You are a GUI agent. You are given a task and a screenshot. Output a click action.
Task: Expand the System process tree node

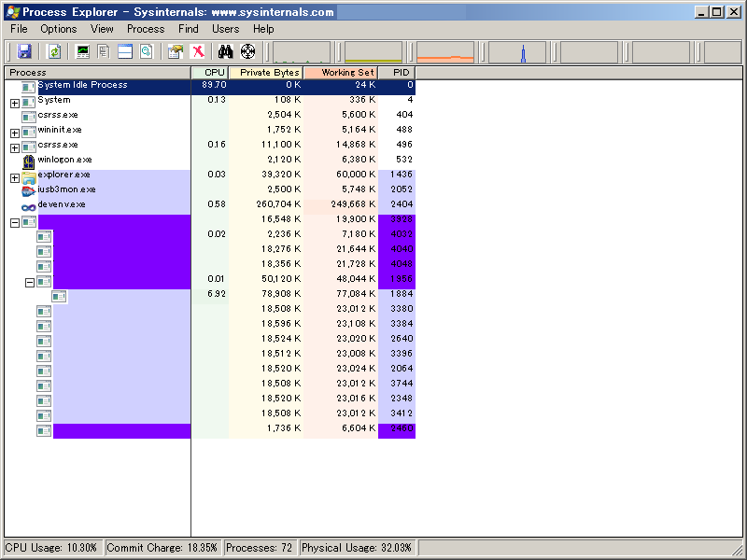tap(15, 104)
